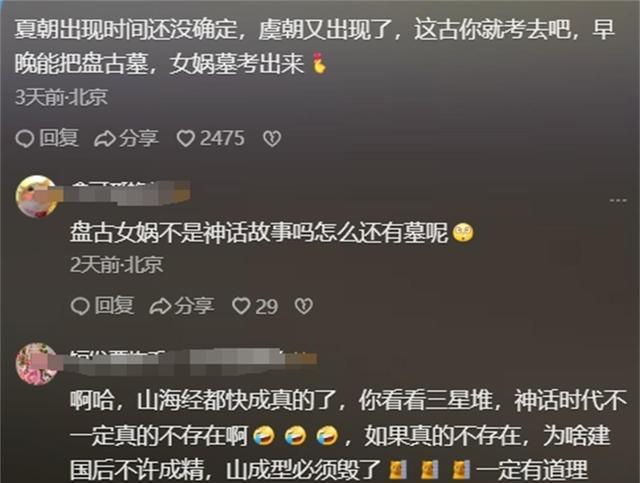Click the 3天前·北京 timestamp
The width and height of the screenshot is (640, 483).
coord(61,97)
